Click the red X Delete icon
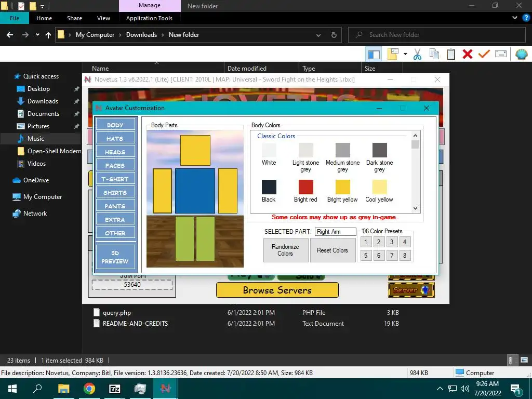 pyautogui.click(x=468, y=54)
